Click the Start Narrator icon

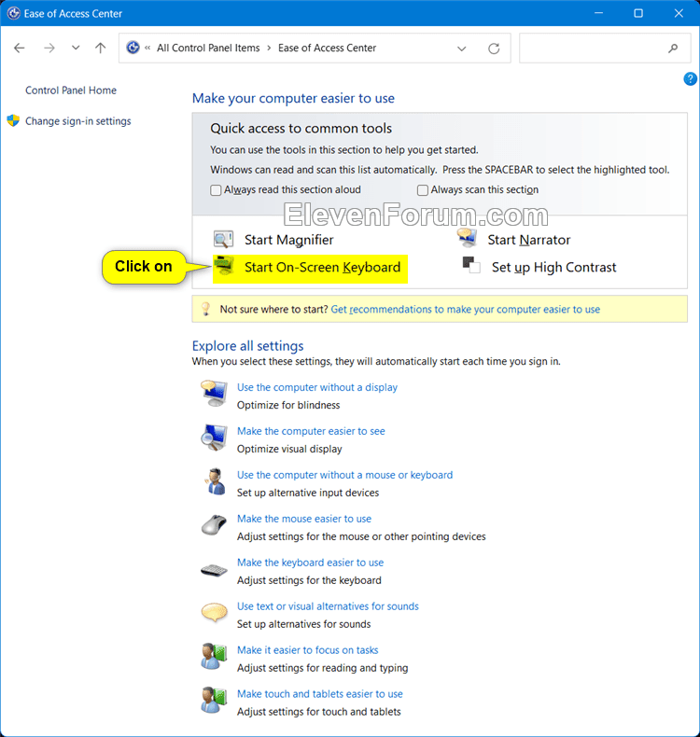point(468,238)
